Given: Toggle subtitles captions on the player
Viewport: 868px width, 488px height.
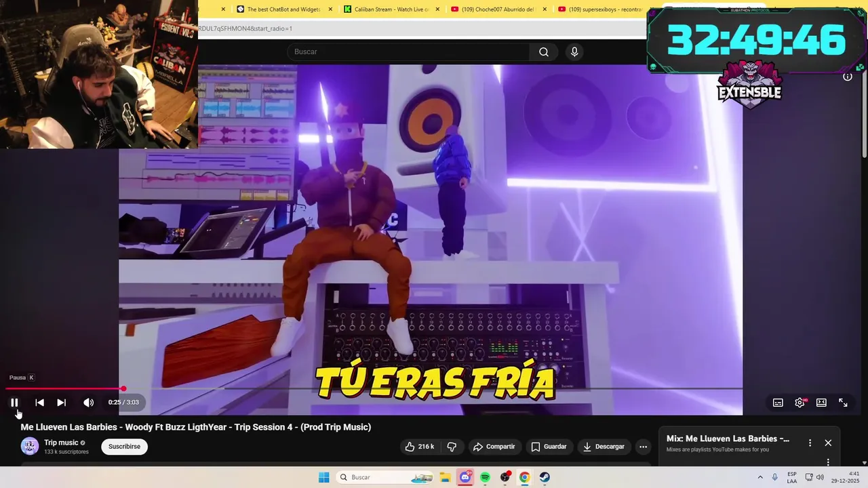Looking at the screenshot, I should tap(778, 403).
